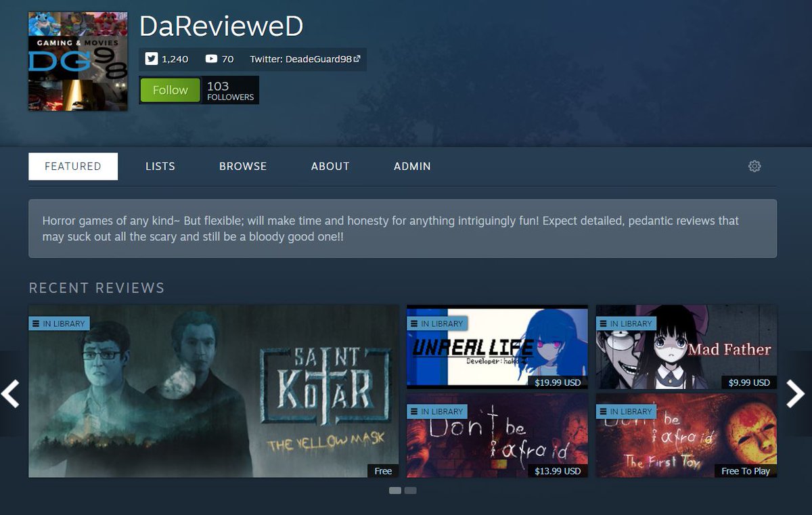The height and width of the screenshot is (515, 812).
Task: Select the first carousel page dot
Action: click(x=395, y=491)
